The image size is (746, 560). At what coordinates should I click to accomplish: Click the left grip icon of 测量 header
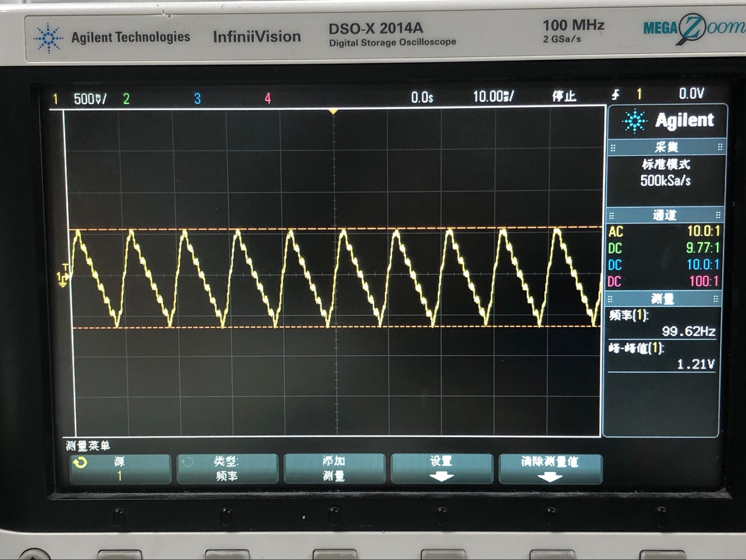610,299
